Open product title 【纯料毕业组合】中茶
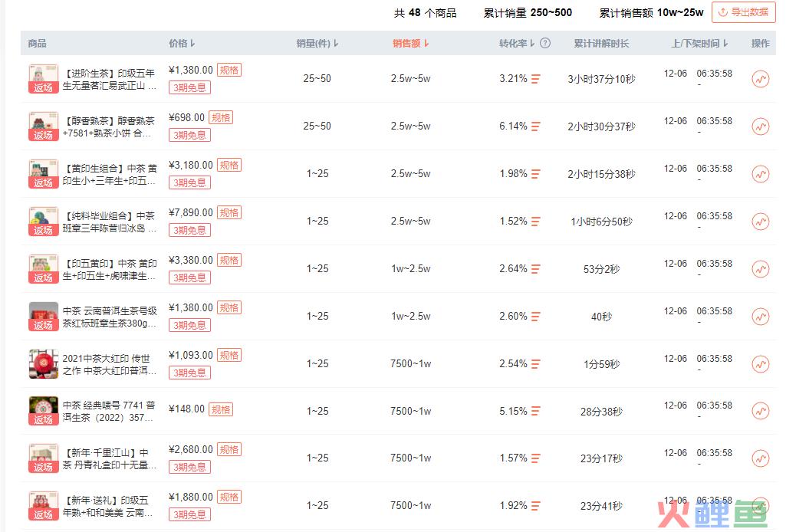Screen dimensions: 786x532 click(110, 222)
